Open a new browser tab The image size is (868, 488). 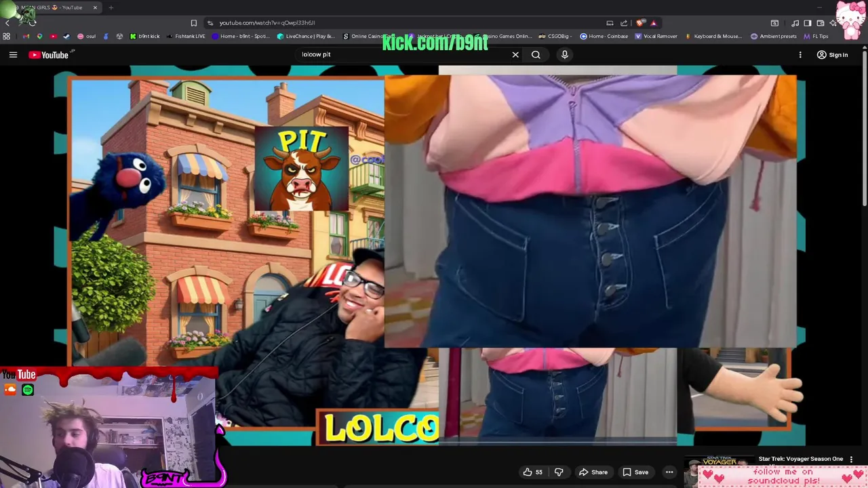pos(111,7)
